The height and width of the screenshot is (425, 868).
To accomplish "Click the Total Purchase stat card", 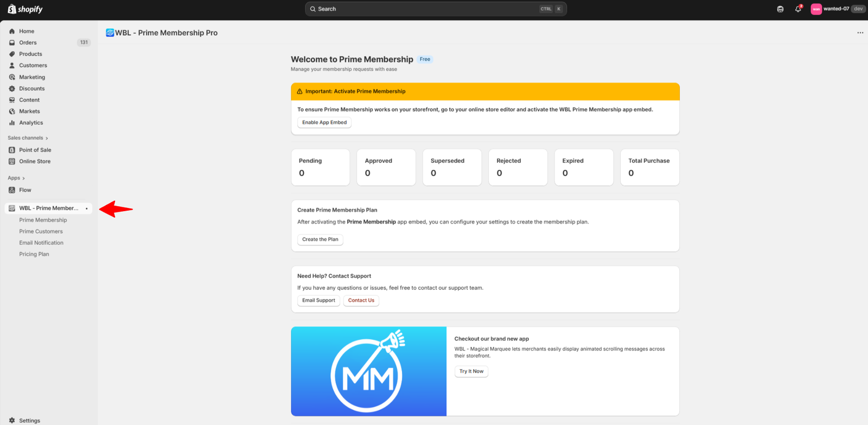I will click(650, 167).
